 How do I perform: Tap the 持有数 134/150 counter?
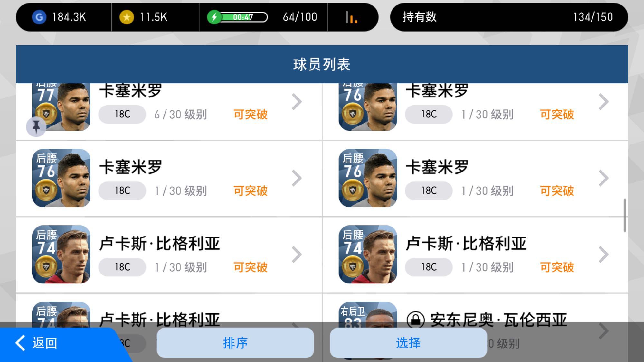[509, 17]
